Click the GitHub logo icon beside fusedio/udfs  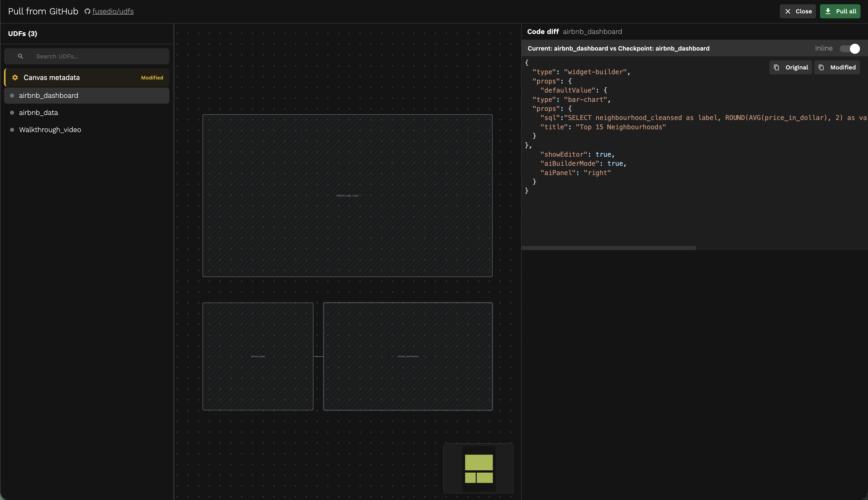click(87, 11)
